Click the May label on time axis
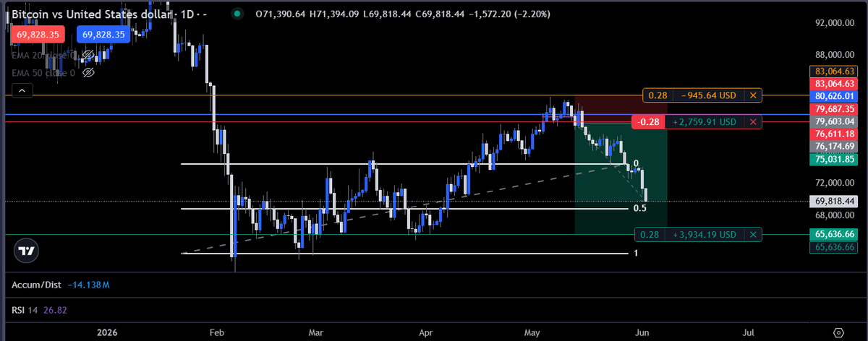This screenshot has height=341, width=868. (x=533, y=332)
